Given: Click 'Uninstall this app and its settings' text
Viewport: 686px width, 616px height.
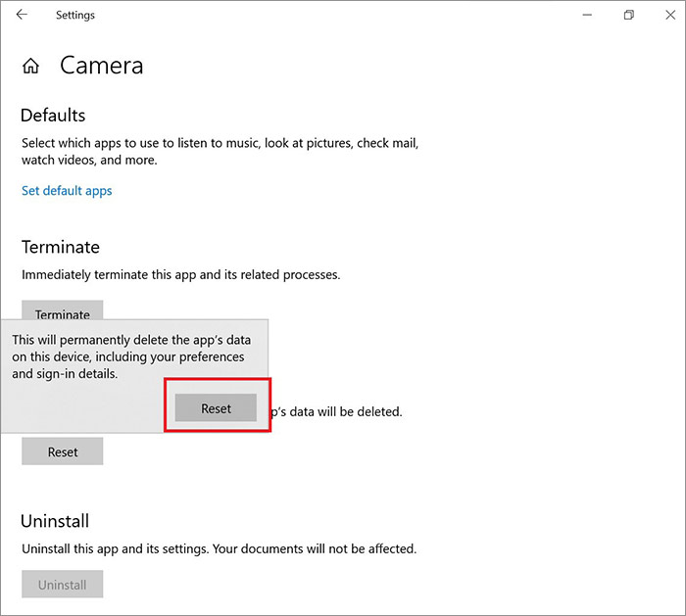Looking at the screenshot, I should (219, 549).
